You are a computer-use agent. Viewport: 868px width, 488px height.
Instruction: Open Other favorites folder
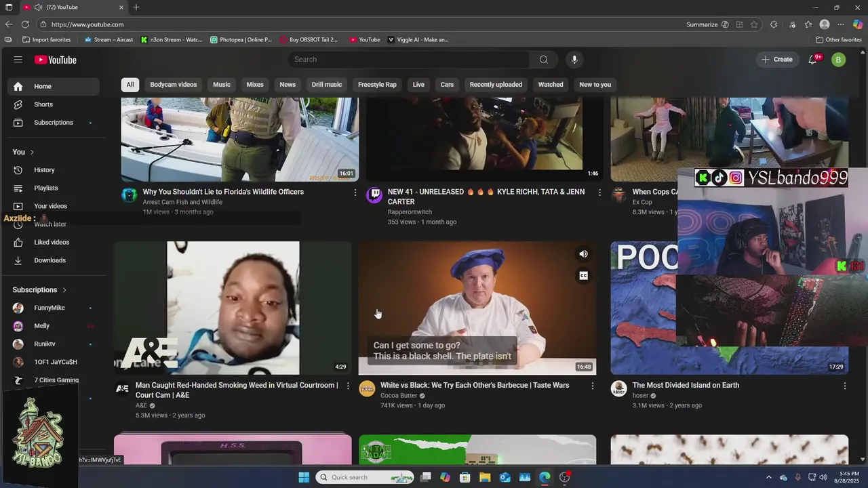(x=838, y=40)
